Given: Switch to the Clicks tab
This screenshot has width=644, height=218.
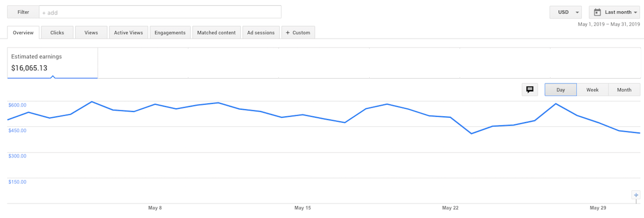Looking at the screenshot, I should (57, 33).
